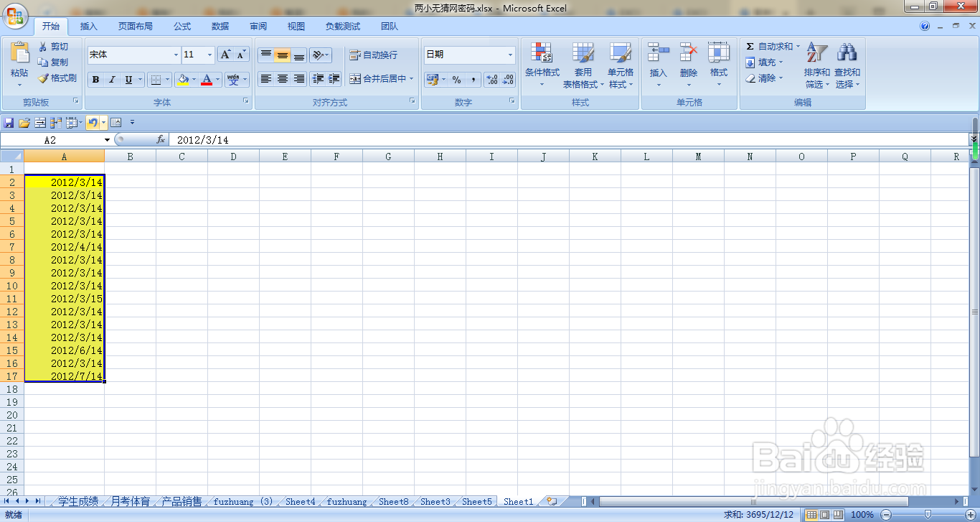Decrease font size with A-down icon
The width and height of the screenshot is (980, 522).
click(241, 55)
